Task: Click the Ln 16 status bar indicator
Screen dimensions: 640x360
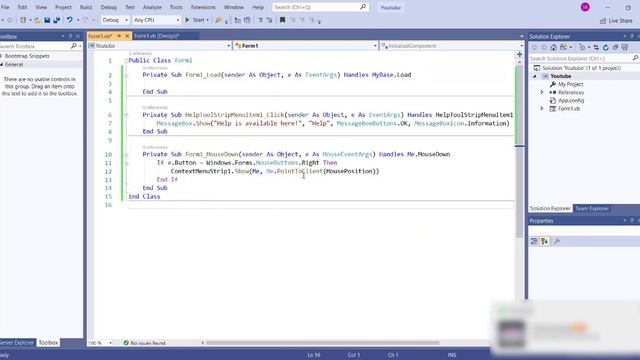Action: 313,355
